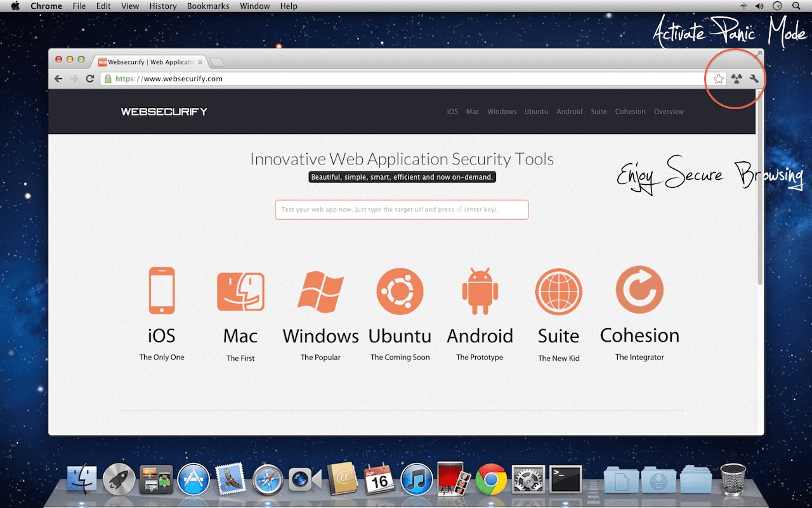The image size is (812, 508).
Task: Open Launchpad rocket in the dock
Action: tap(119, 479)
